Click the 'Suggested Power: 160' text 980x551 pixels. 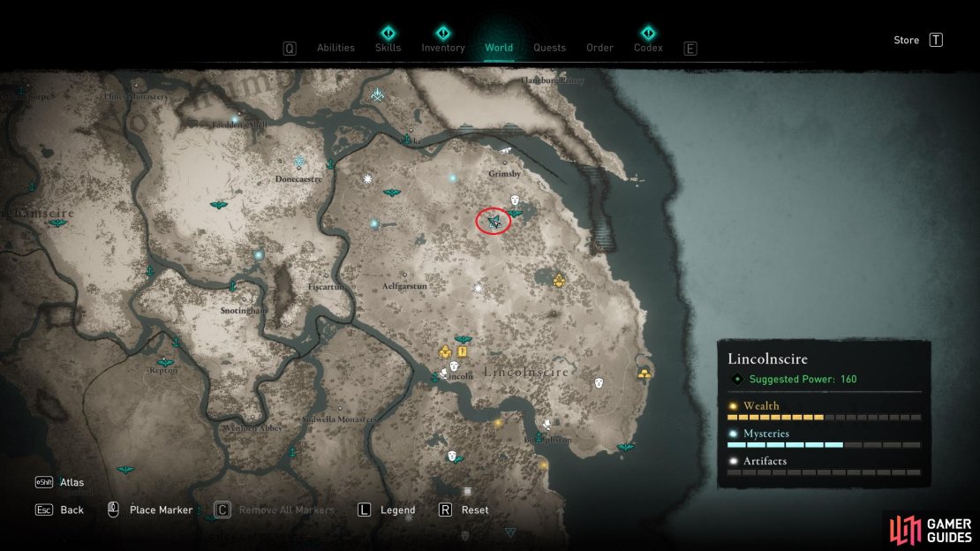point(803,379)
